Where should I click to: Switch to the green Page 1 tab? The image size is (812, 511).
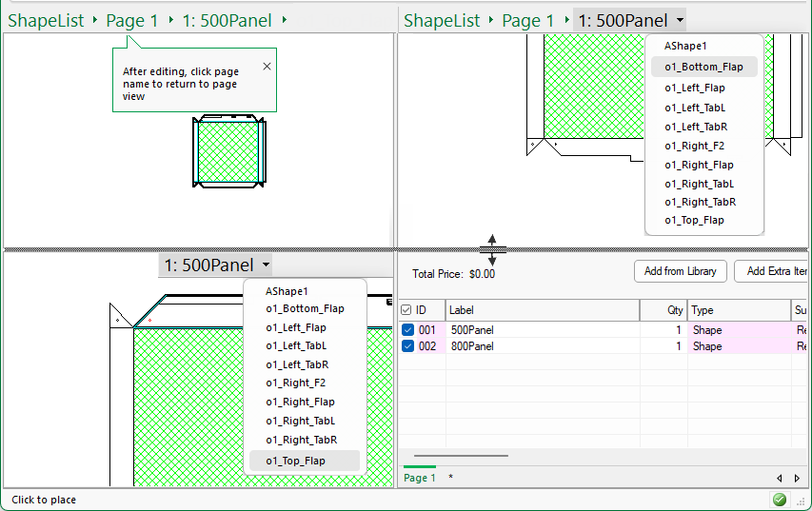[420, 478]
